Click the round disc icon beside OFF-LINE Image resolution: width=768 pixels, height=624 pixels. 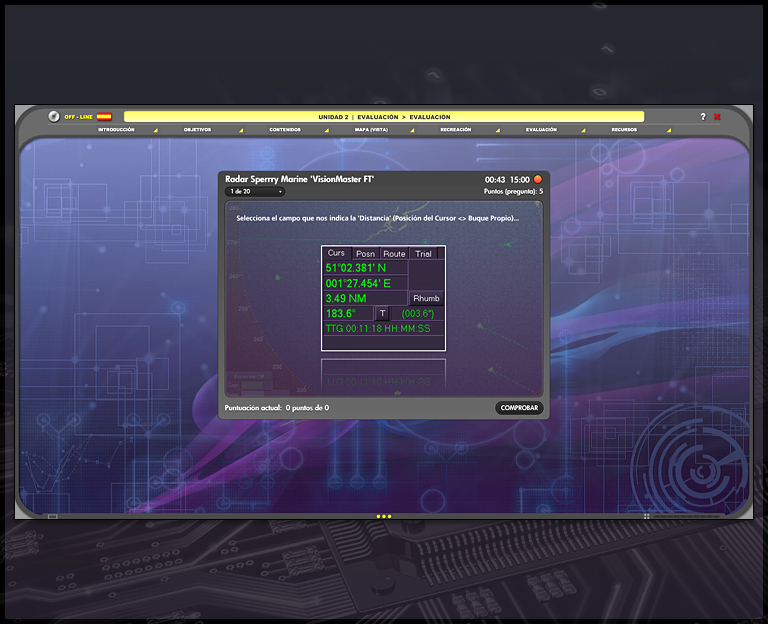54,117
